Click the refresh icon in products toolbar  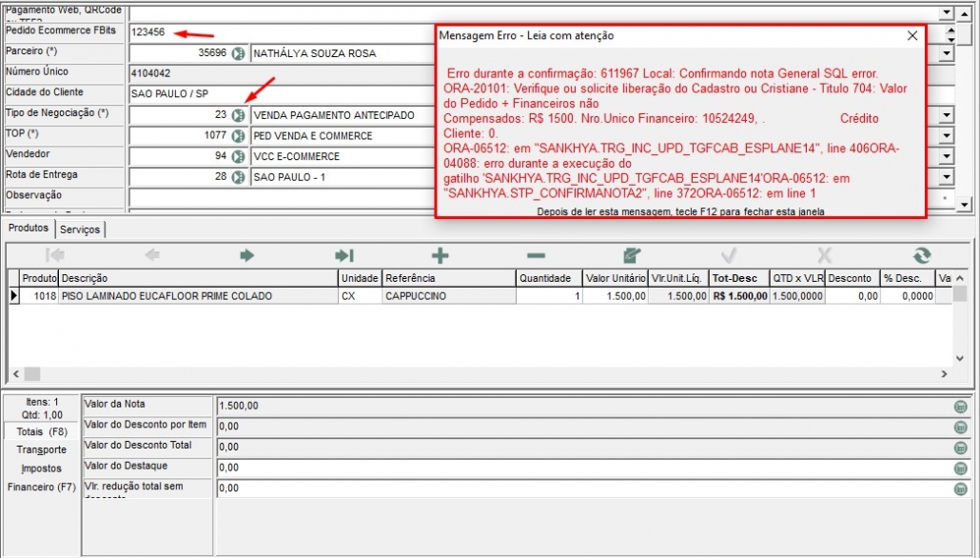coord(920,255)
